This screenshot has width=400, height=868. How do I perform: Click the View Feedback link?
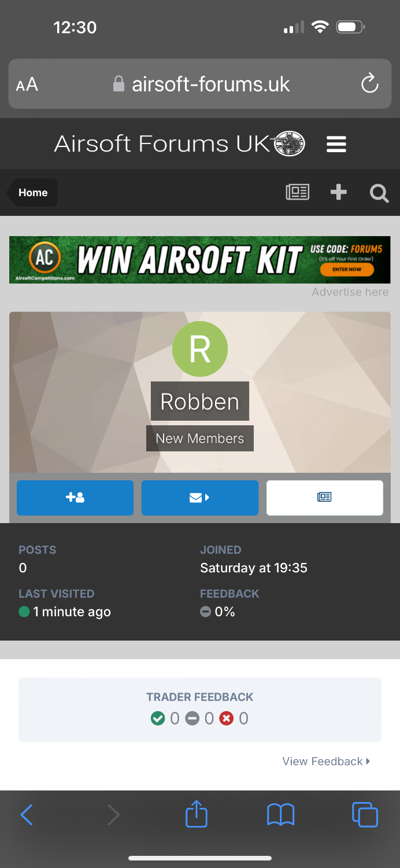(326, 762)
